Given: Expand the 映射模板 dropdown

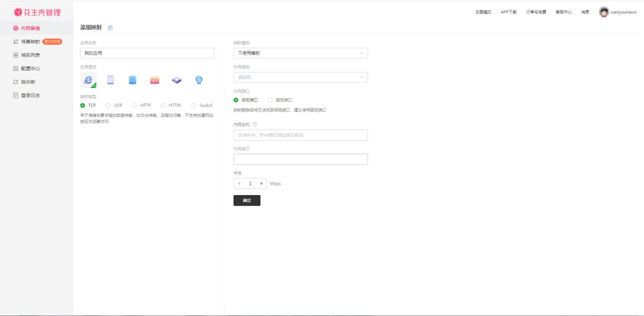Looking at the screenshot, I should click(x=300, y=53).
